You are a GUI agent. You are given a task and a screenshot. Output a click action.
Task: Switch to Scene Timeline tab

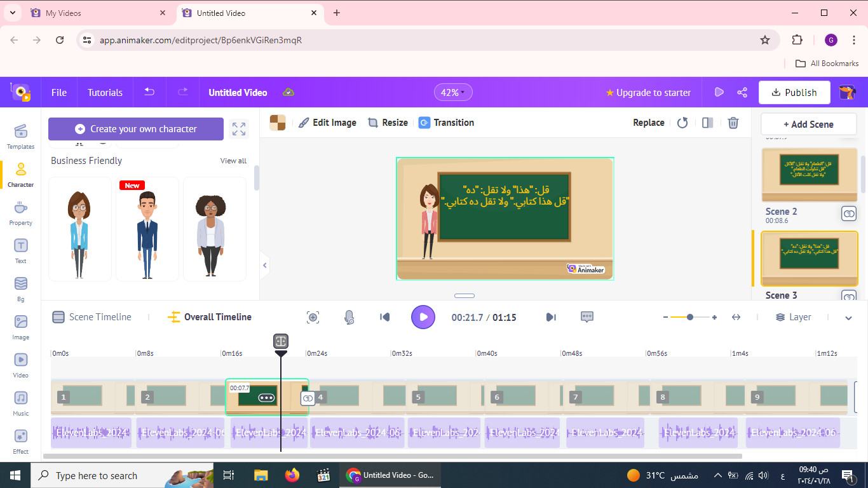[x=92, y=317]
